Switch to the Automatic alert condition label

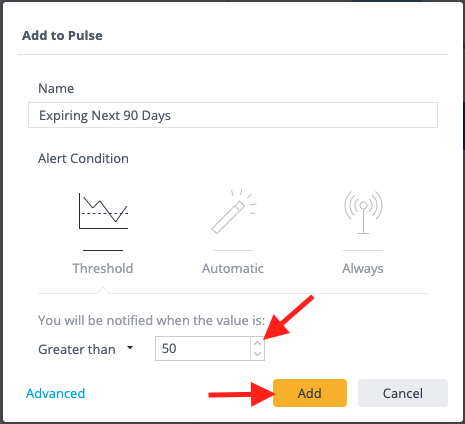pyautogui.click(x=233, y=268)
